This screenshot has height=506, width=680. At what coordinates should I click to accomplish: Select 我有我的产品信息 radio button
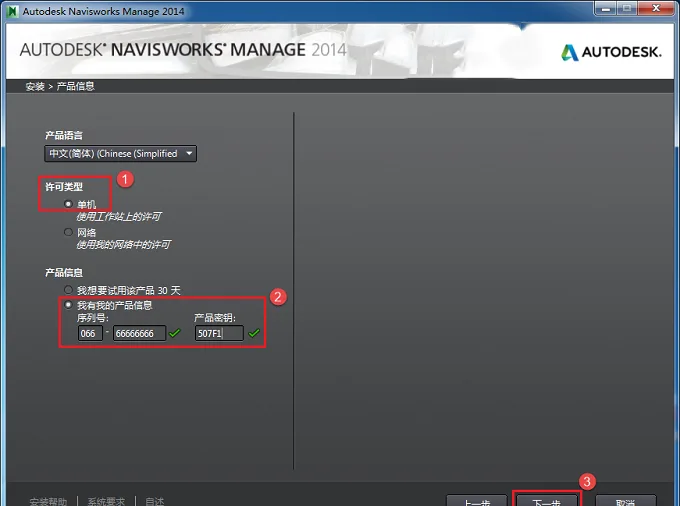click(x=68, y=305)
